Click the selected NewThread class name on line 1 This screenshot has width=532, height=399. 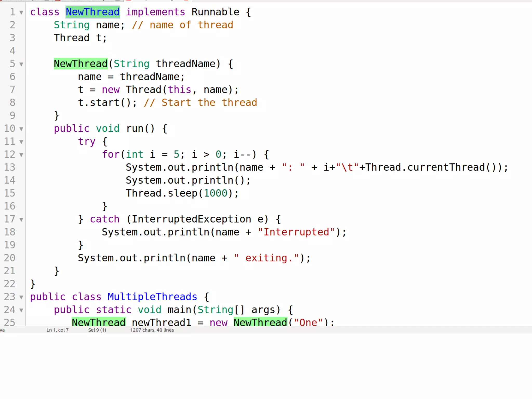click(92, 12)
